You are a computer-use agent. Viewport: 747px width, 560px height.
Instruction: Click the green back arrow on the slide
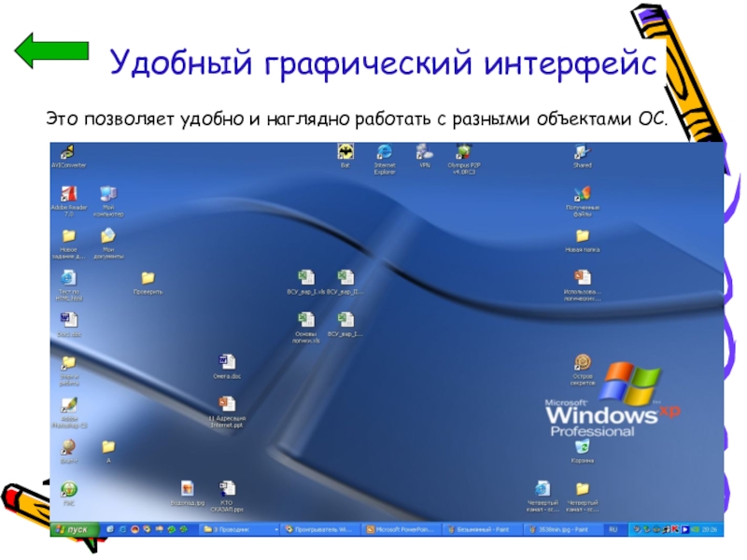[51, 50]
